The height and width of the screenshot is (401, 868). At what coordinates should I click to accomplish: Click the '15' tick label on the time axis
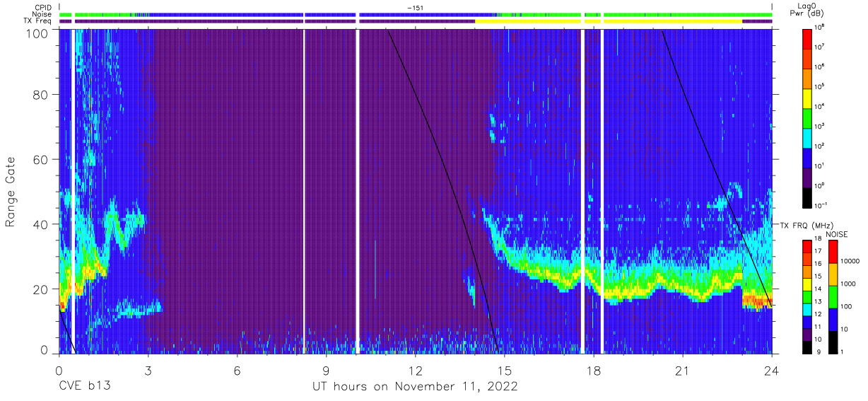coord(504,371)
